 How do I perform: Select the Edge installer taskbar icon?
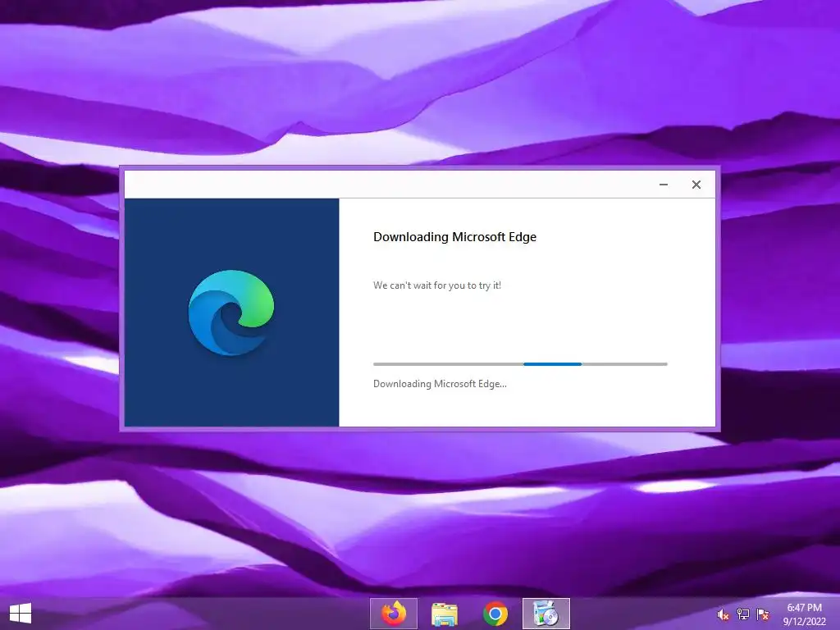(546, 614)
